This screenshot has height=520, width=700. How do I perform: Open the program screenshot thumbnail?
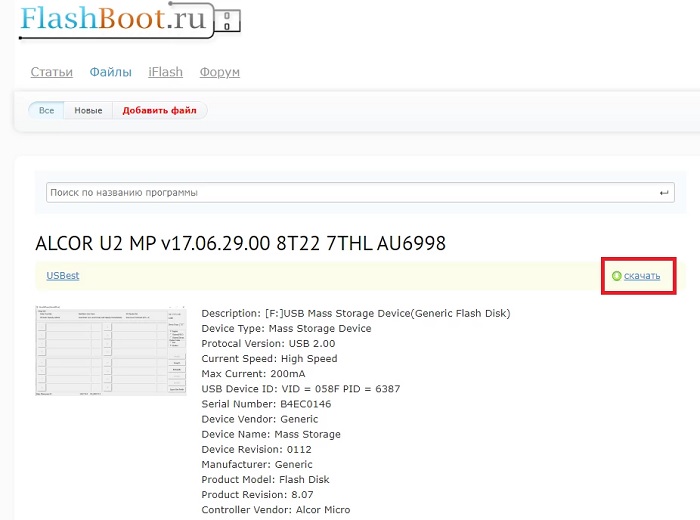point(110,351)
